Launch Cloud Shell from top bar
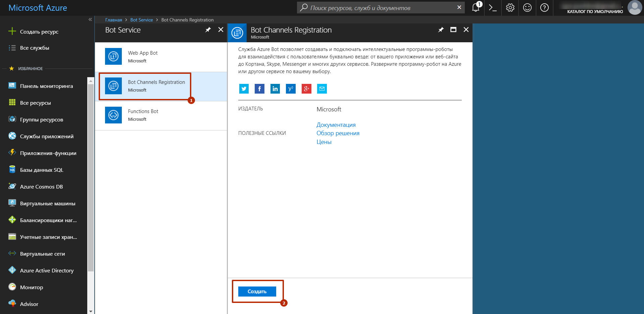 tap(493, 7)
